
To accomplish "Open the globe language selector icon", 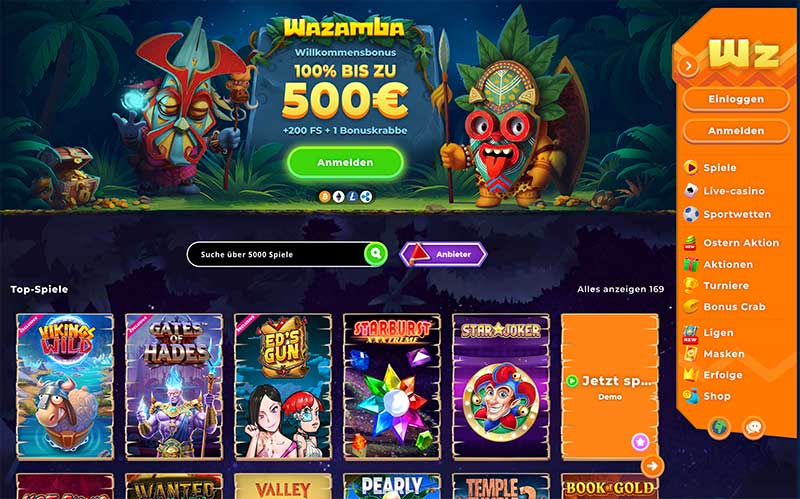I will click(x=719, y=427).
